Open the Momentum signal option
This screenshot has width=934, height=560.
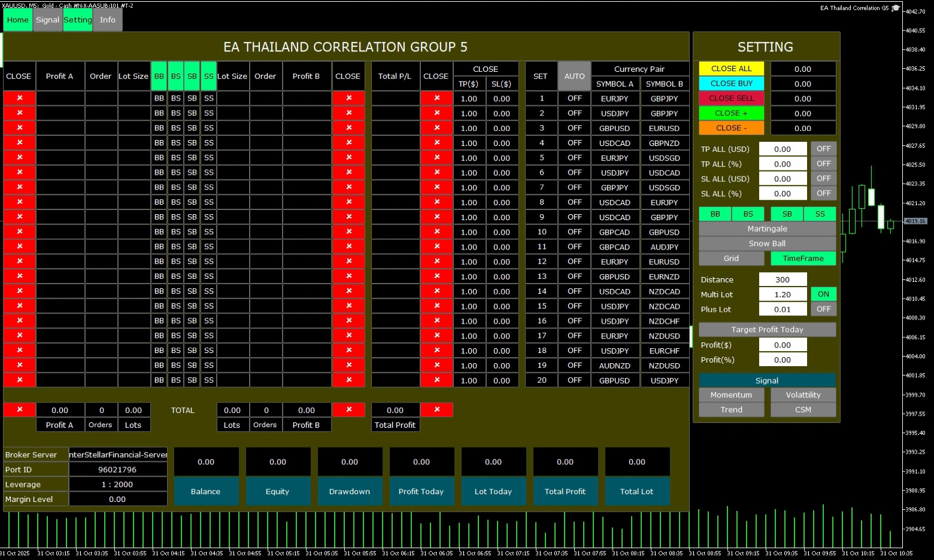(731, 395)
